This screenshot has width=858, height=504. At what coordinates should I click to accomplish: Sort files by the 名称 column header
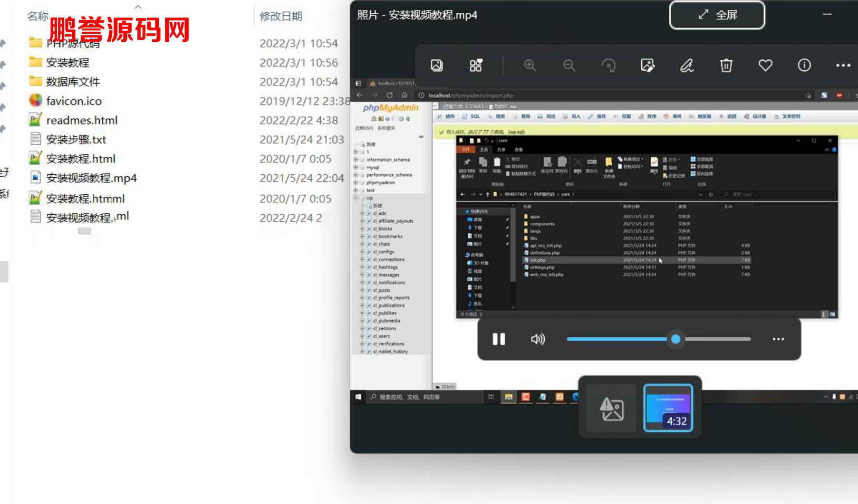[x=38, y=16]
